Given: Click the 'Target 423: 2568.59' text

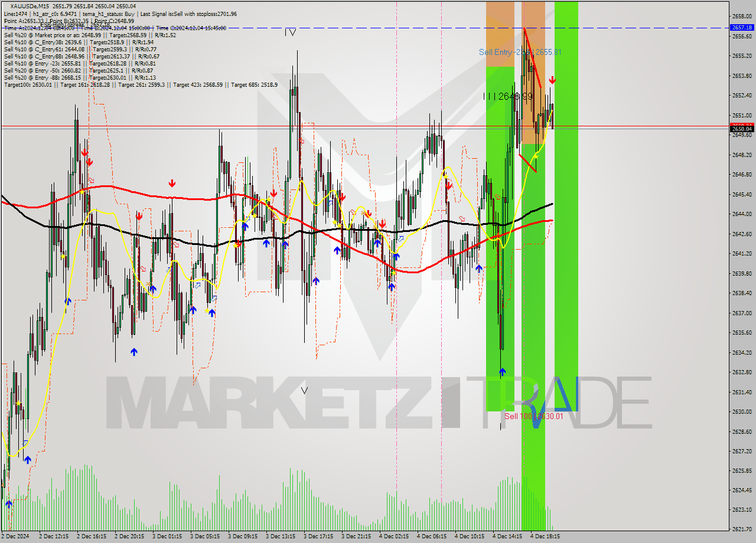Looking at the screenshot, I should point(198,84).
